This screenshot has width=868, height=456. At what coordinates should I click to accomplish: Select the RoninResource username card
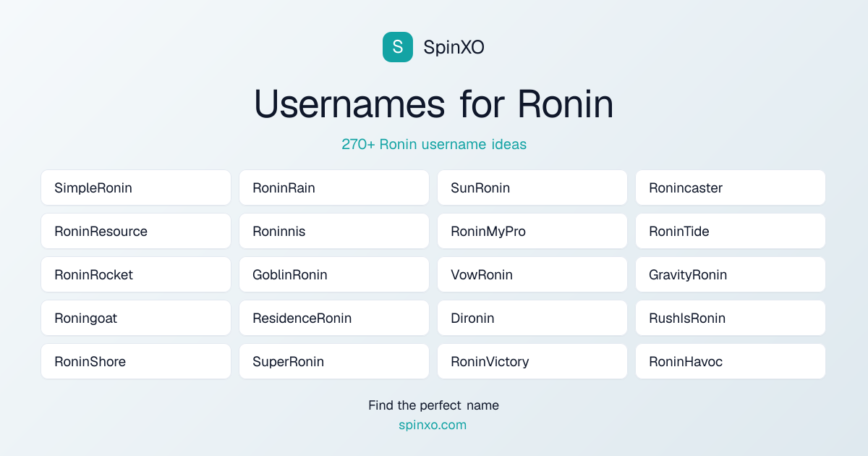(x=136, y=231)
